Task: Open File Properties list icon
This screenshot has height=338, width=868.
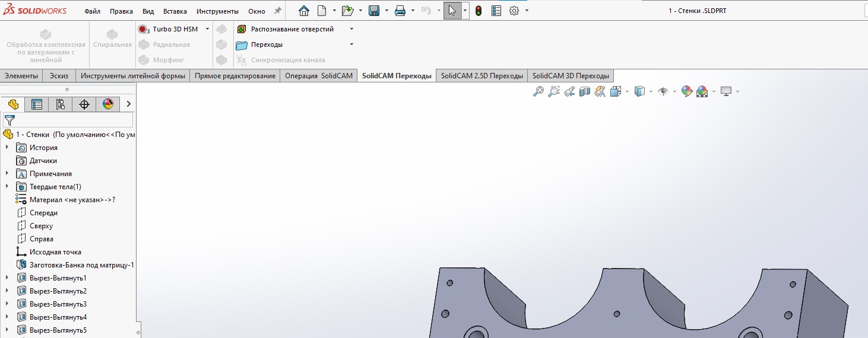Action: click(497, 11)
